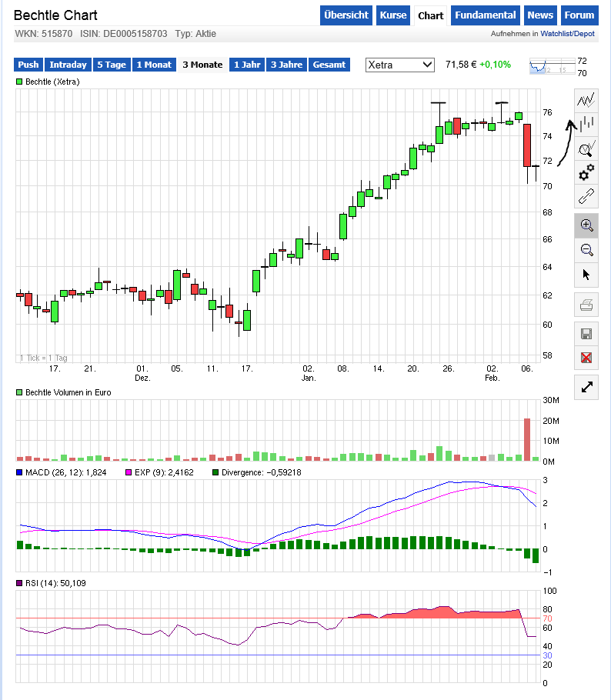Open the Übersicht tab

346,15
